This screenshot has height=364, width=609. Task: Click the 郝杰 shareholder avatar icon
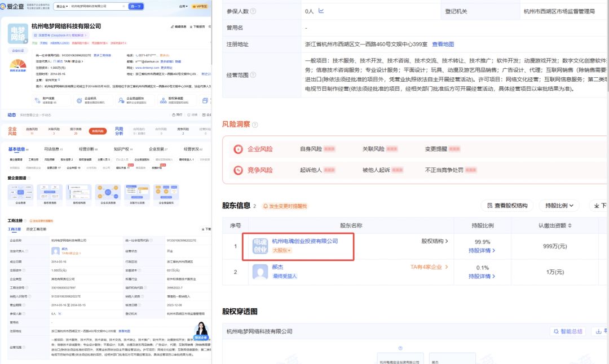(260, 272)
